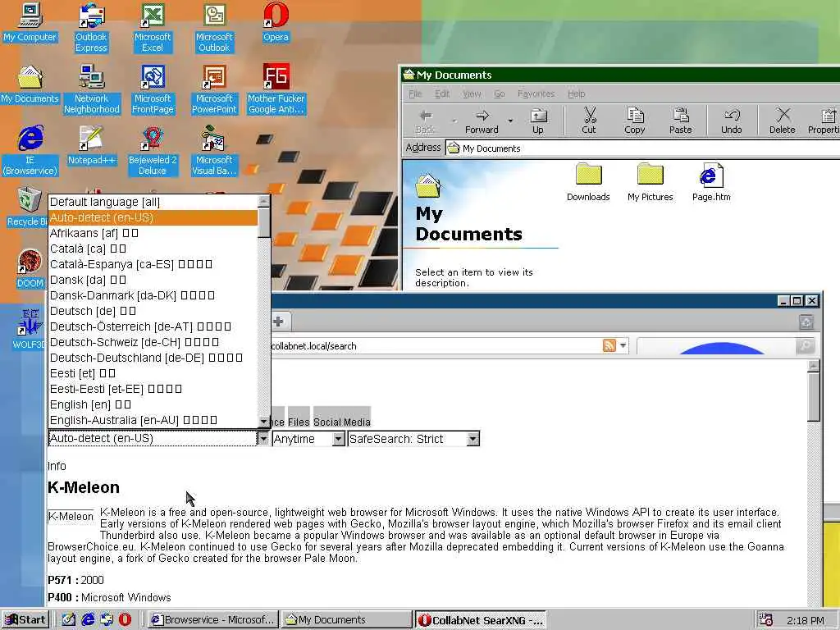The width and height of the screenshot is (840, 630).
Task: Open the Help menu in My Documents
Action: tap(577, 94)
